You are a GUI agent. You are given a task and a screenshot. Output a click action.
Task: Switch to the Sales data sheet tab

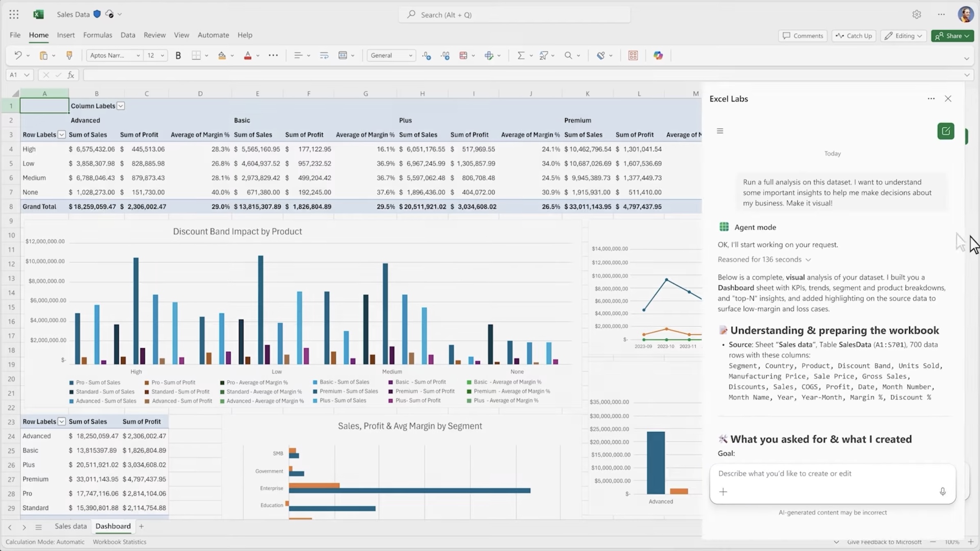[x=70, y=526]
